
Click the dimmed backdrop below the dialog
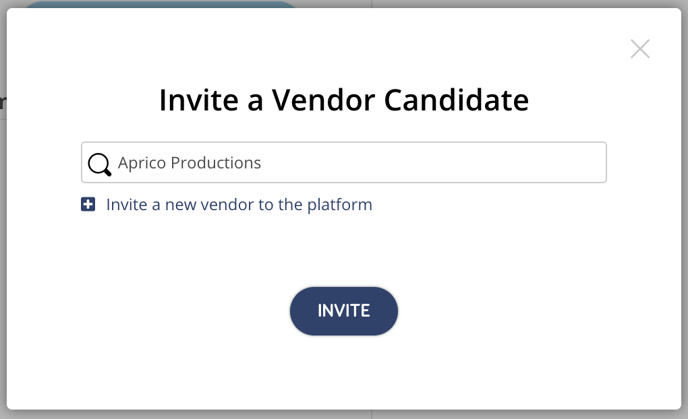[344, 415]
